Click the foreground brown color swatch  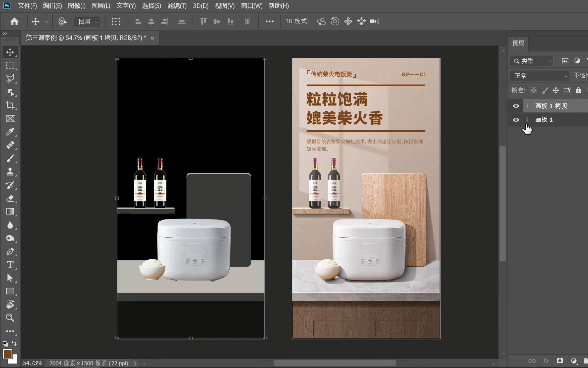[x=7, y=354]
